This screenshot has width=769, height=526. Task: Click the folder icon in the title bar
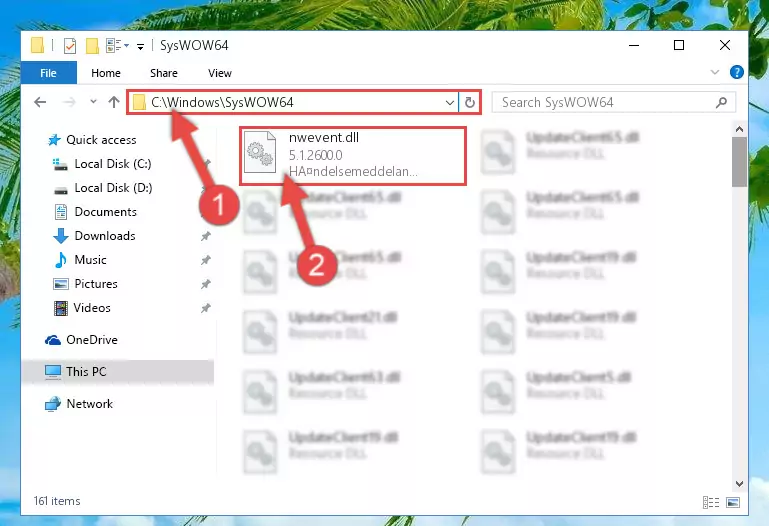point(37,45)
